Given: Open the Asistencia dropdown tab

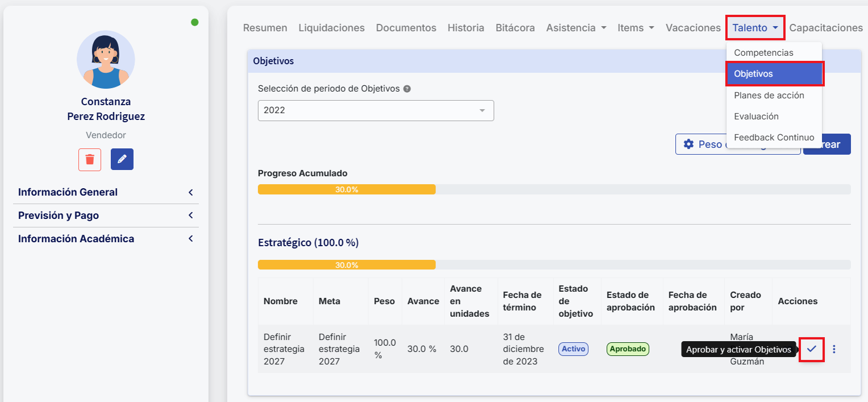Looking at the screenshot, I should (x=576, y=28).
